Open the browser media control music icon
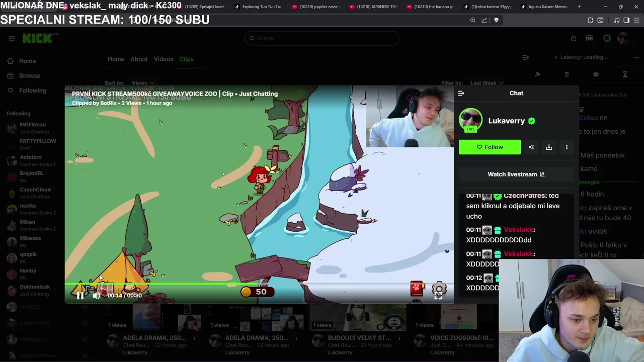The width and height of the screenshot is (644, 362). point(616,20)
